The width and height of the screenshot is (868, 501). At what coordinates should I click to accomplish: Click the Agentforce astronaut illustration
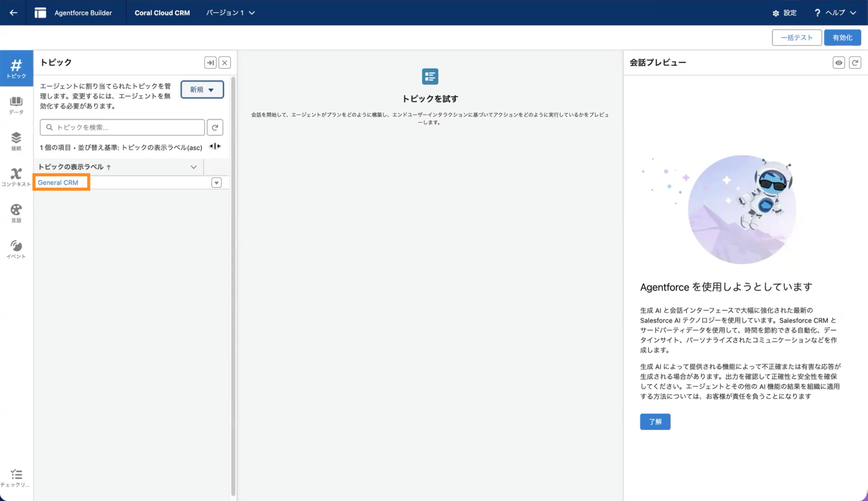[742, 210]
